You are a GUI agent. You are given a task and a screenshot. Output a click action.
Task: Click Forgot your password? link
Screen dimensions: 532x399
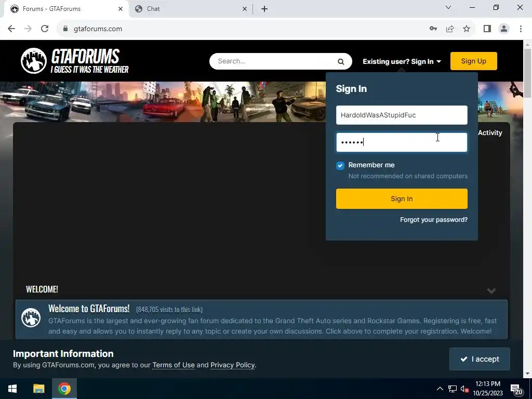(434, 220)
